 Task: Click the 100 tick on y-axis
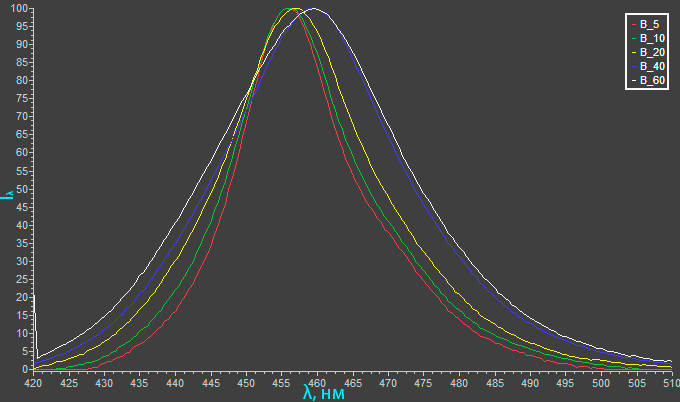click(x=18, y=9)
